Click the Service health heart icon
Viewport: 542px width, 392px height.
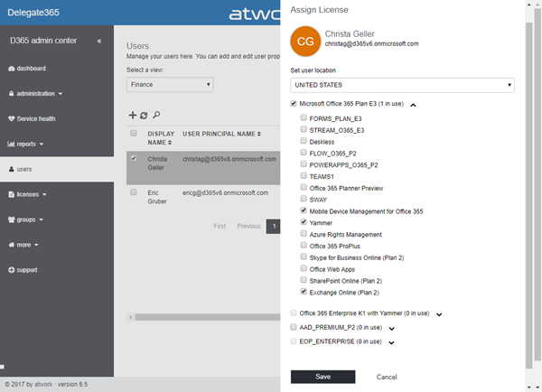[x=12, y=119]
